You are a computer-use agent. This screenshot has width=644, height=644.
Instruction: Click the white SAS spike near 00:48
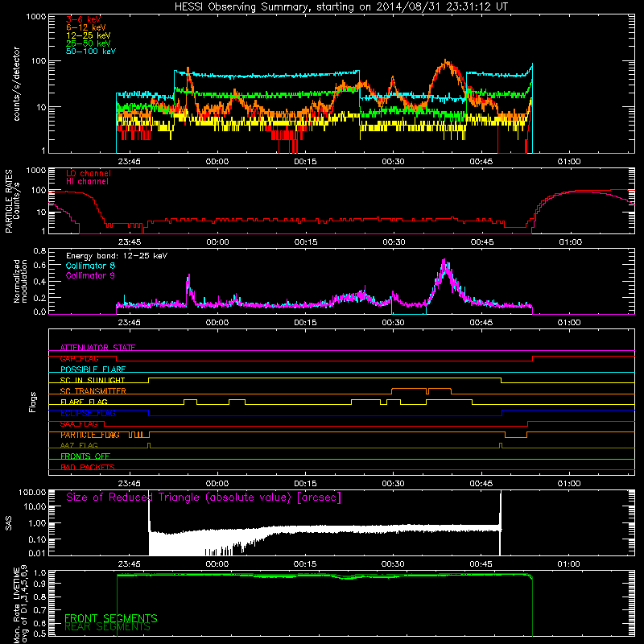pos(500,522)
